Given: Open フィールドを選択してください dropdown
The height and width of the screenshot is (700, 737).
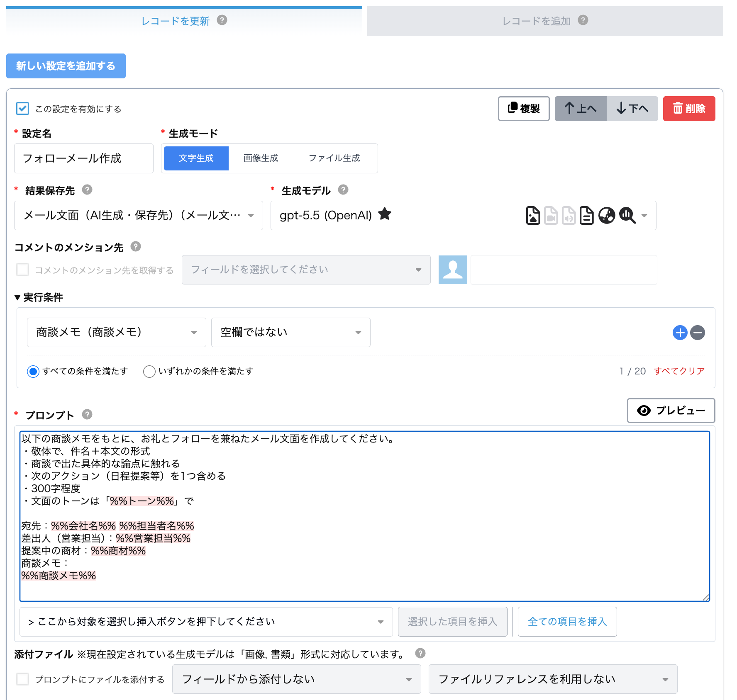Looking at the screenshot, I should pos(306,270).
